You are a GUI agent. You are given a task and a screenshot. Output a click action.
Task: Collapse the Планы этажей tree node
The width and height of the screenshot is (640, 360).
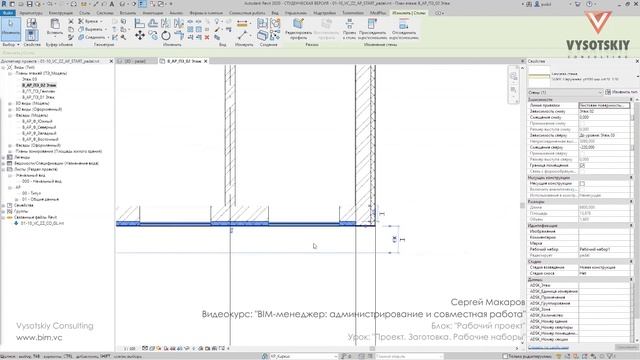10,73
